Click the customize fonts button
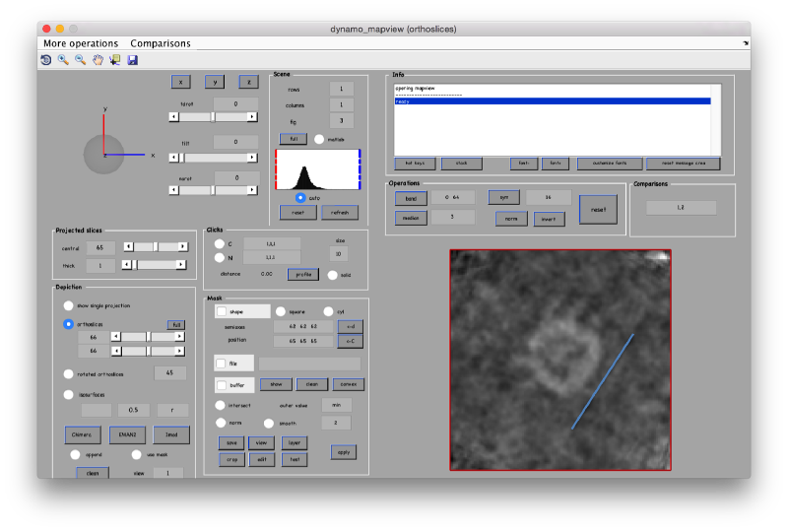The width and height of the screenshot is (788, 532). point(610,164)
